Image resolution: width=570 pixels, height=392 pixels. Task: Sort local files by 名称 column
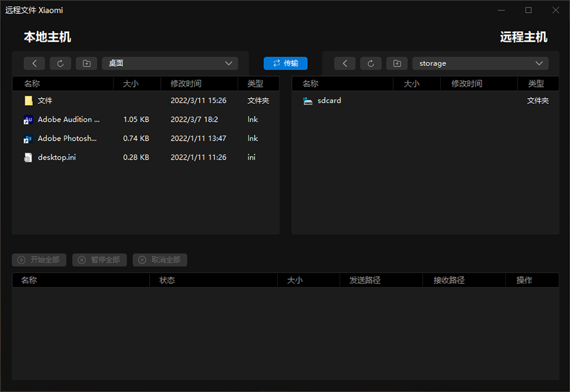coord(63,84)
